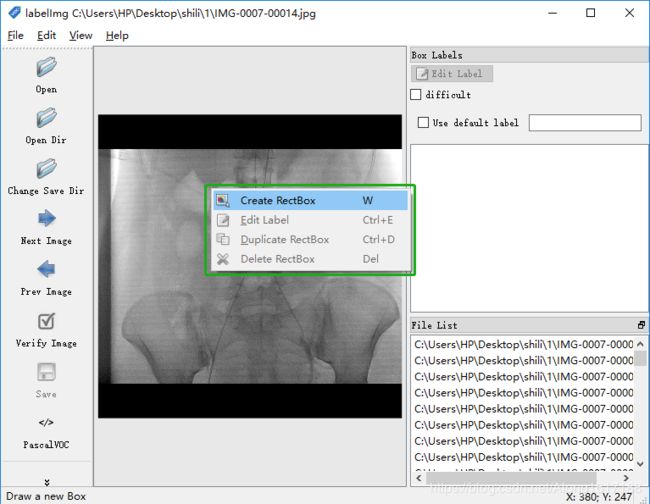Click the Edit Label pencil menu icon
Screen dimensions: 650x504
click(x=223, y=220)
